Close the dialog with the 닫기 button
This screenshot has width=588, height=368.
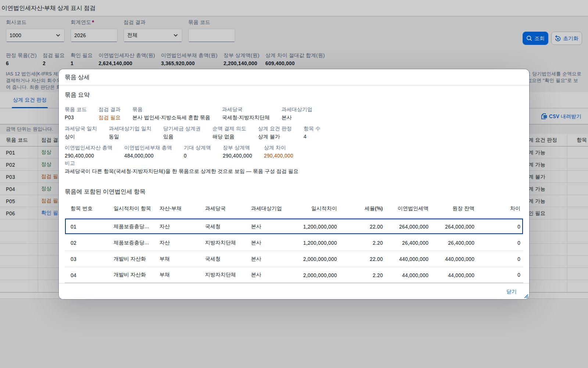(512, 291)
